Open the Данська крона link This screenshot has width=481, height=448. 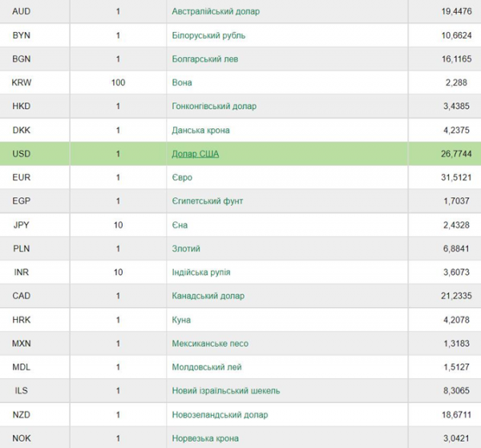point(200,131)
